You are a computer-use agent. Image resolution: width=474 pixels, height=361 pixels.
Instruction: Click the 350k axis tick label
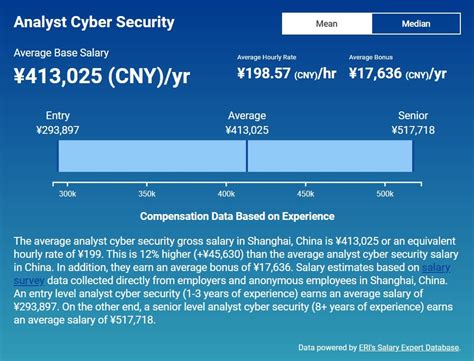[147, 194]
